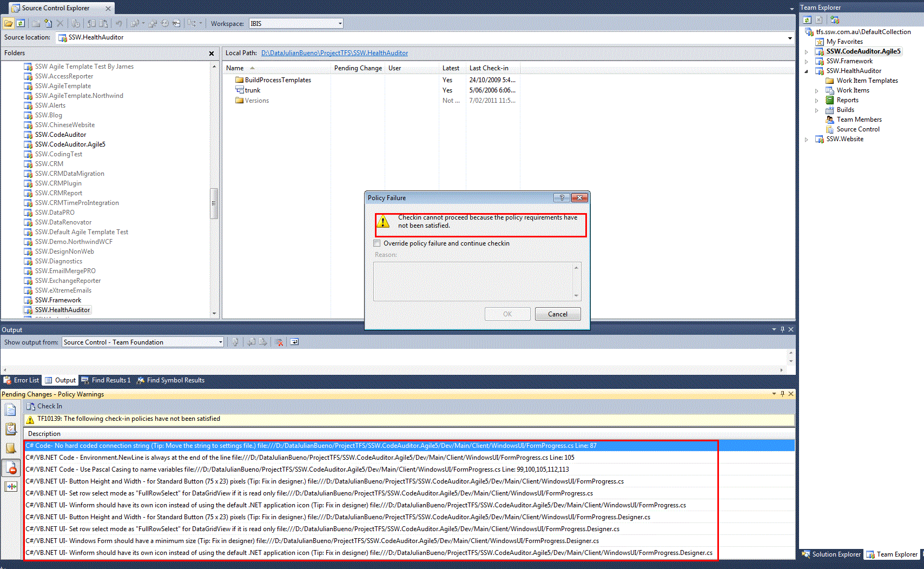This screenshot has width=924, height=569.
Task: Switch to Solution Explorer tab
Action: click(x=831, y=554)
